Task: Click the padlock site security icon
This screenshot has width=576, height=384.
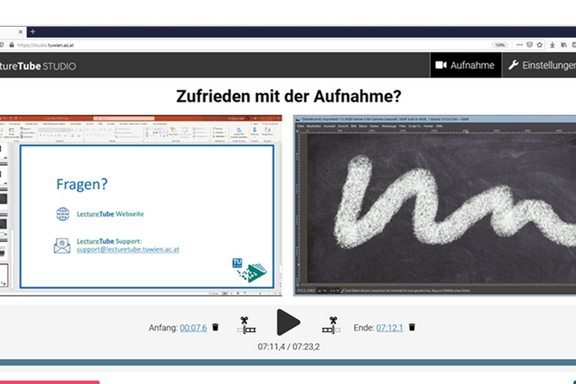Action: [x=12, y=45]
